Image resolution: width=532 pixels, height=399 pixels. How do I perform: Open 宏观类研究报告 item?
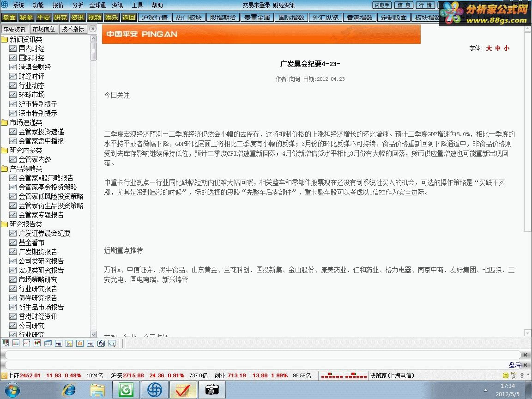point(41,271)
